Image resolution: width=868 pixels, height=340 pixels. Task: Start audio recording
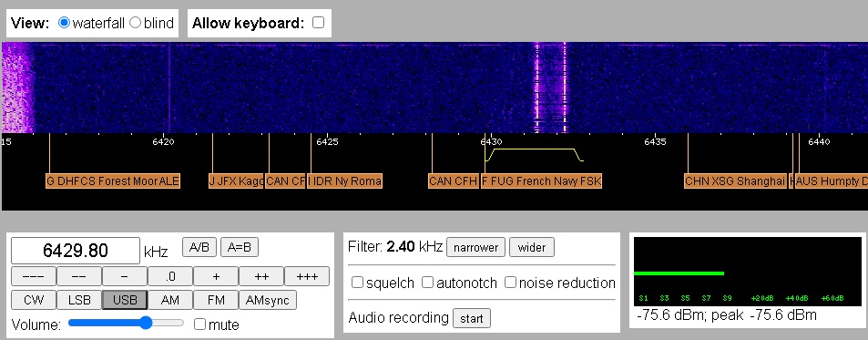tap(472, 318)
